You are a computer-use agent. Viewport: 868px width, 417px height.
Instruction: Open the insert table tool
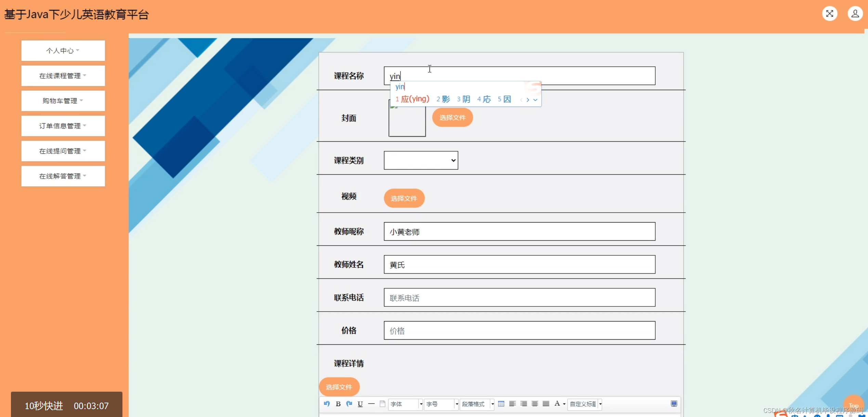501,404
